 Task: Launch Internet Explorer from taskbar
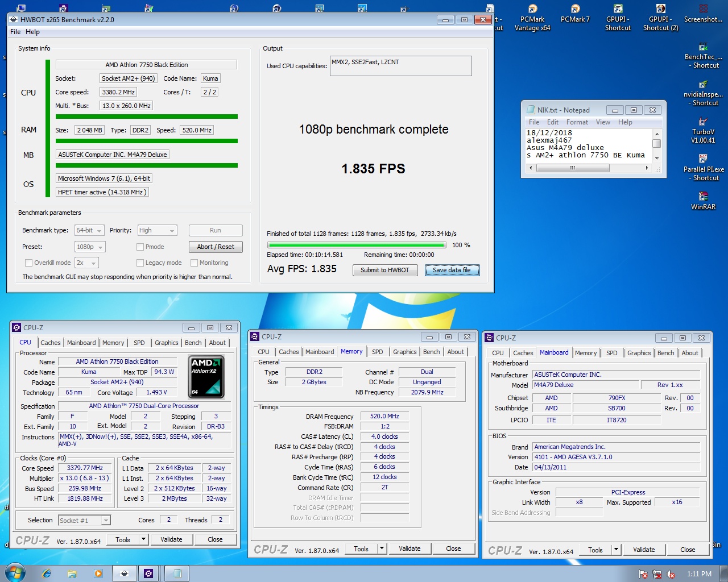tap(47, 573)
